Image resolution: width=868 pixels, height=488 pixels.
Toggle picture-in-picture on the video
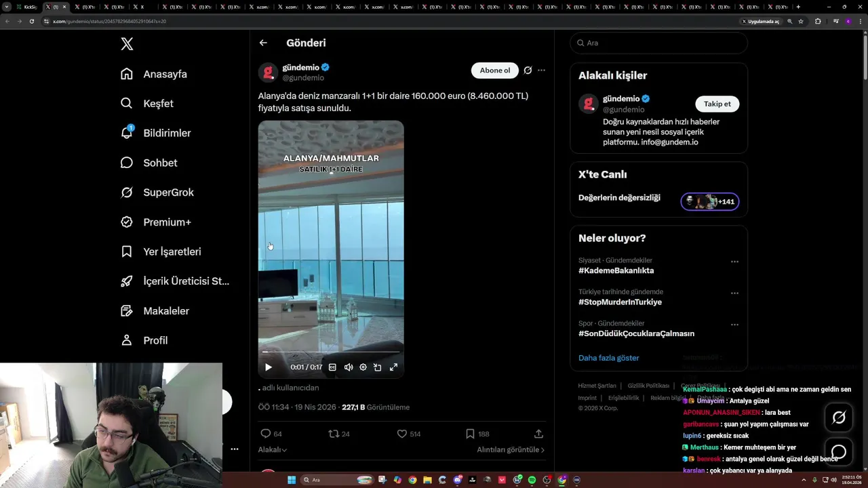(x=378, y=367)
